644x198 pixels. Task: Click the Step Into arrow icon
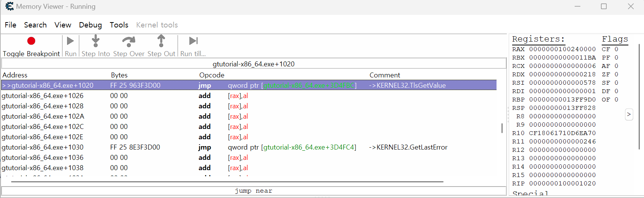coord(96,40)
